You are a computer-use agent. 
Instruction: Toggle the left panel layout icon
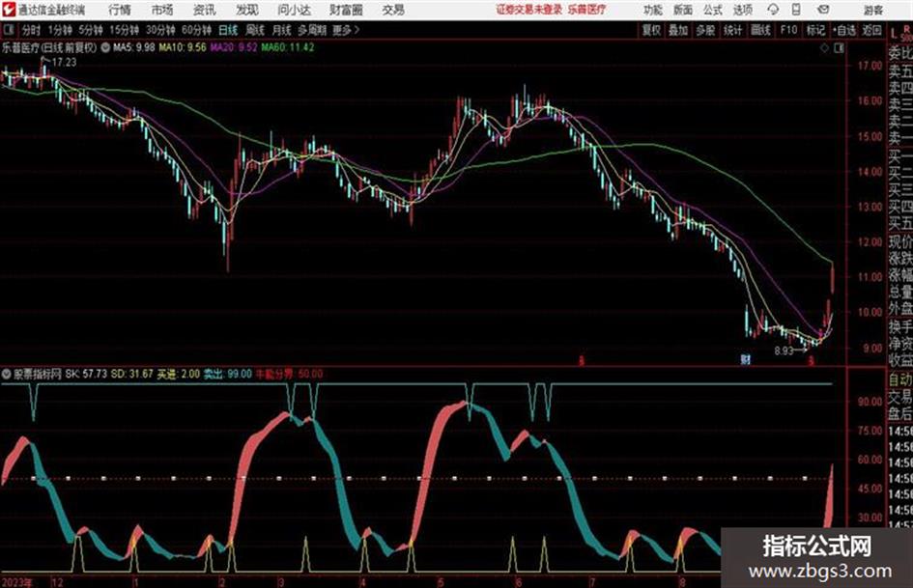click(8, 30)
